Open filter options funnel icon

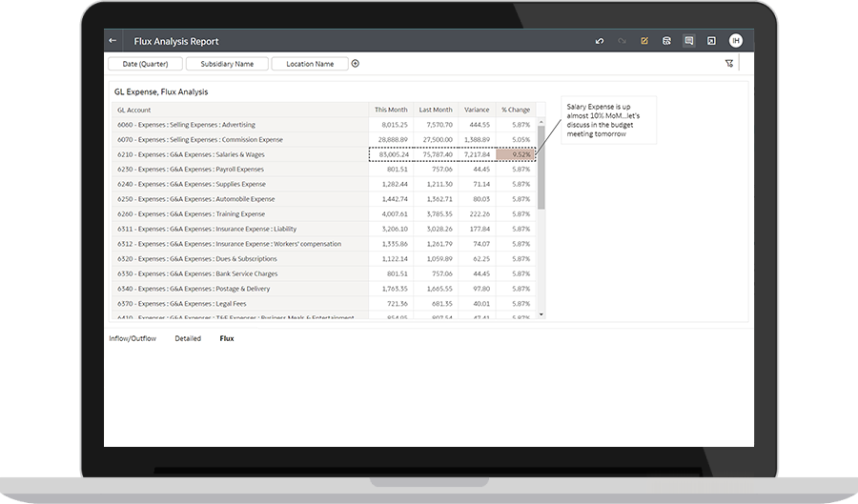pyautogui.click(x=729, y=64)
